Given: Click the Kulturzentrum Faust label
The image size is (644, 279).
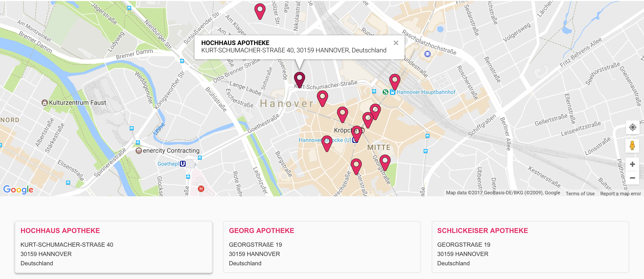Looking at the screenshot, I should point(77,103).
